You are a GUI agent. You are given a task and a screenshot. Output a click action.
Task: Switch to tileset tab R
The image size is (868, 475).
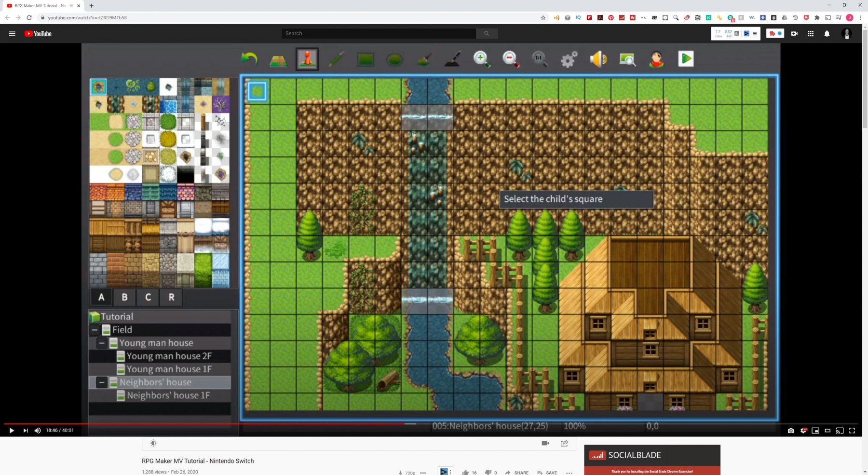click(x=171, y=297)
